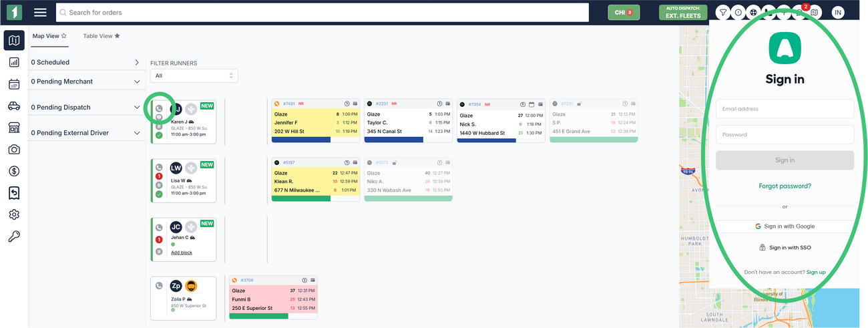The height and width of the screenshot is (328, 868).
Task: Click the green progress bar on order #3706
Action: pos(258,316)
